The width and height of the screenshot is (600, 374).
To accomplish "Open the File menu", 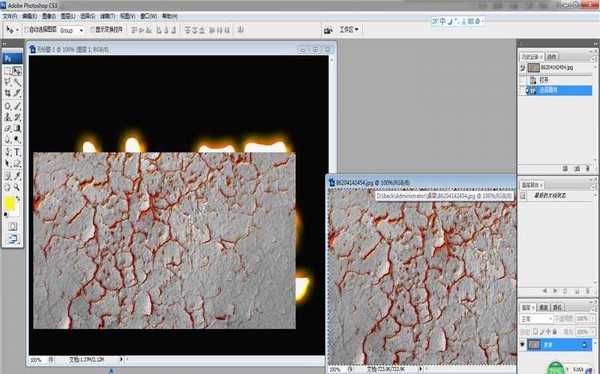I will point(10,16).
